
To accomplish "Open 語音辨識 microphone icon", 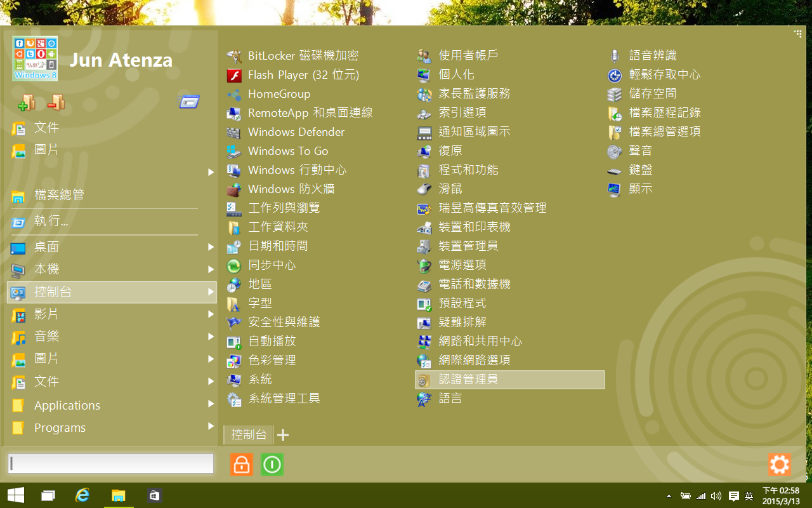I will point(615,56).
